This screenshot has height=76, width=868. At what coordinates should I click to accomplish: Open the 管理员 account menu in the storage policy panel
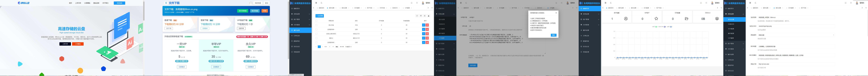pyautogui.click(x=426, y=3)
